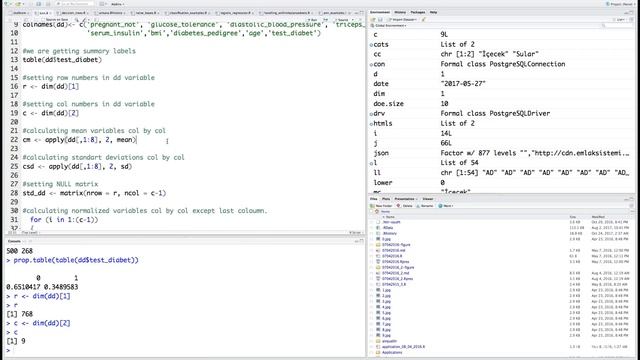Click the save workspace icon
This screenshot has height=360, width=640.
pyautogui.click(x=380, y=19)
